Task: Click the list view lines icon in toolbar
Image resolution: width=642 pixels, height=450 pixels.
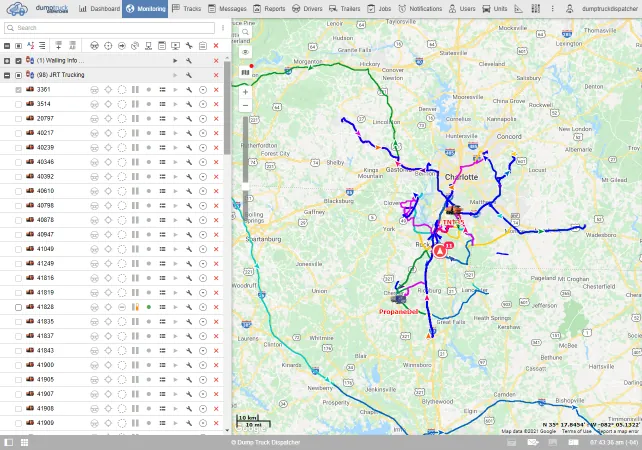Action: pos(42,45)
